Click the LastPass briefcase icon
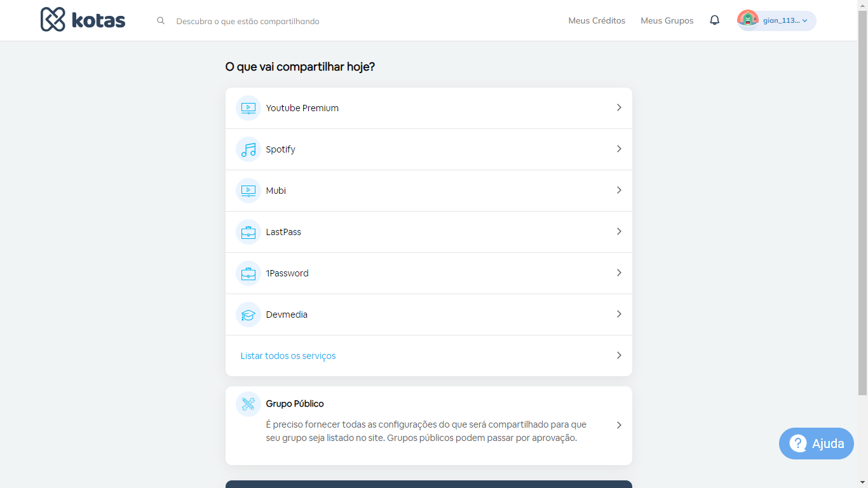Viewport: 868px width, 488px height. pyautogui.click(x=248, y=232)
